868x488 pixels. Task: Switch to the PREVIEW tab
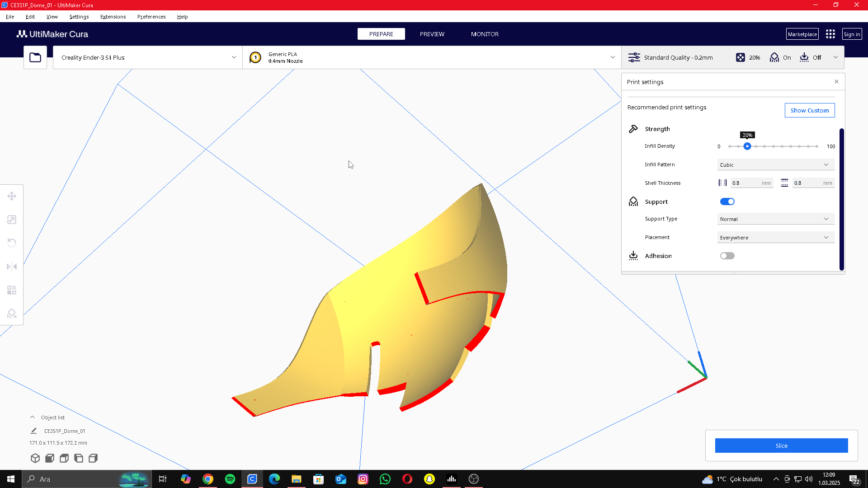432,34
